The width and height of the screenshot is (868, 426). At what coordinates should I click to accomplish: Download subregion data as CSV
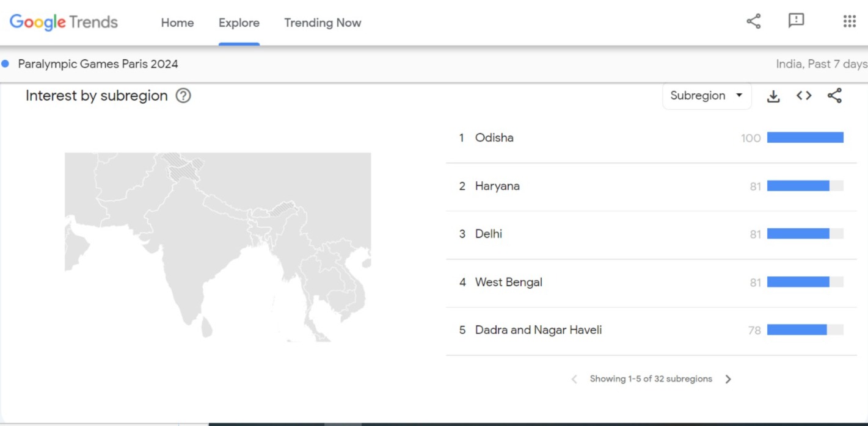(x=773, y=96)
